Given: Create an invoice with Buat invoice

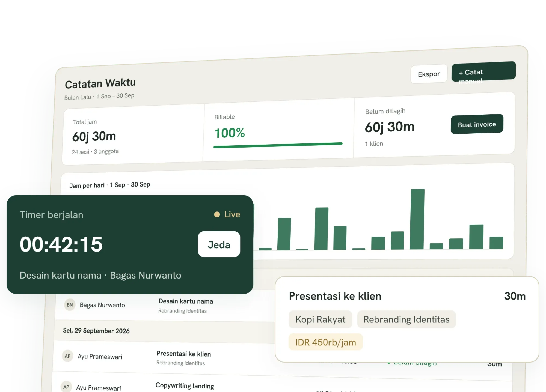Looking at the screenshot, I should pyautogui.click(x=477, y=124).
